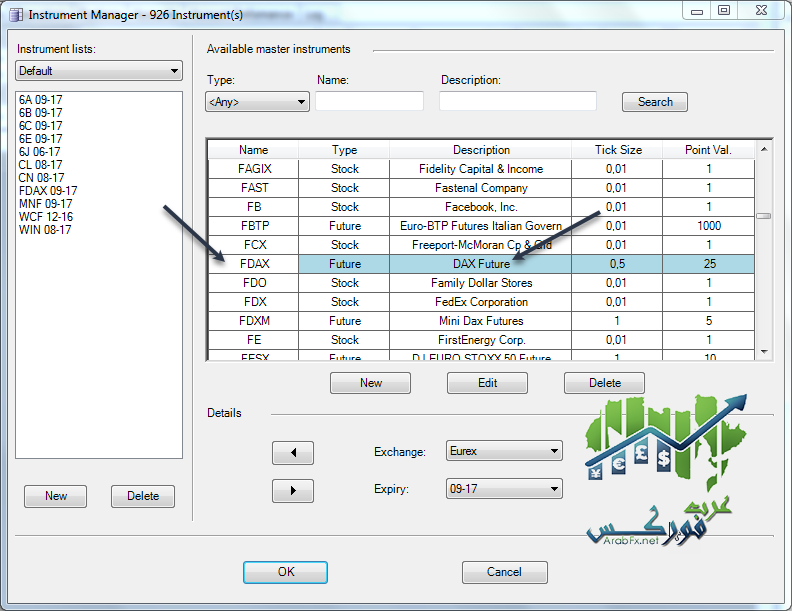Image resolution: width=792 pixels, height=611 pixels.
Task: Select the FE row name cell
Action: point(254,340)
